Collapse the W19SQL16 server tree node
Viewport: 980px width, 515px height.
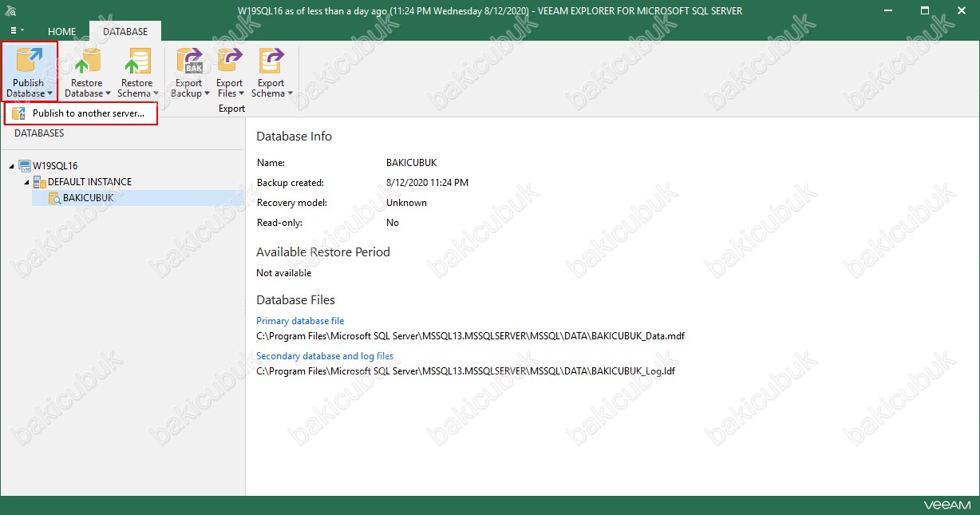pos(12,166)
